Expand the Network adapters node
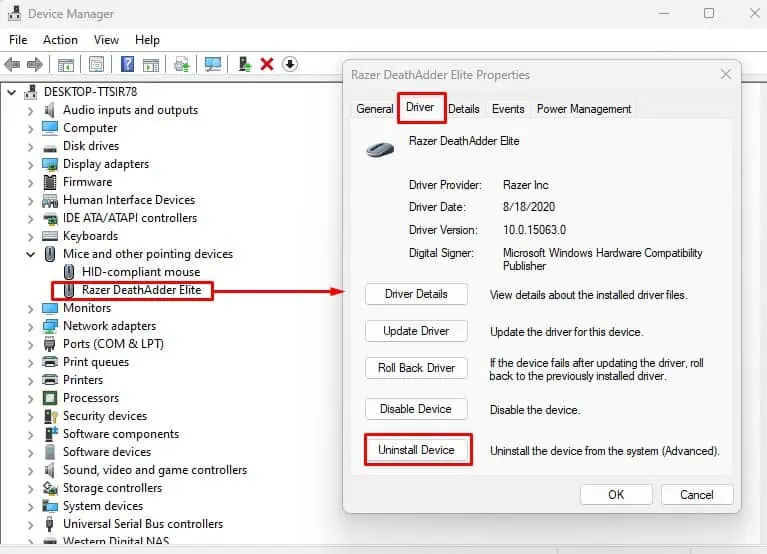Image resolution: width=767 pixels, height=554 pixels. click(x=31, y=326)
